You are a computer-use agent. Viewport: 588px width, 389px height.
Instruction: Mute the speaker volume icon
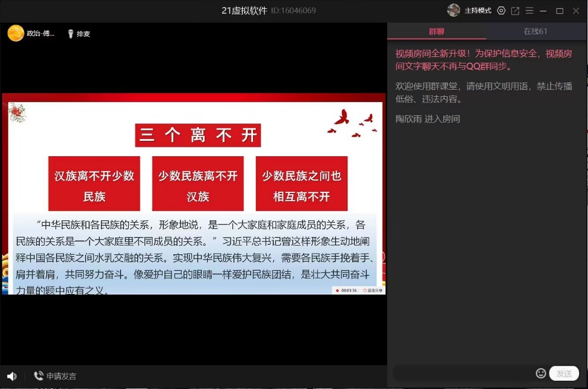12,376
